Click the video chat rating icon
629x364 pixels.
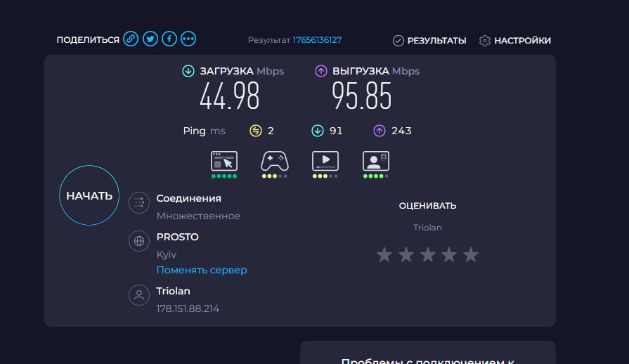point(375,161)
